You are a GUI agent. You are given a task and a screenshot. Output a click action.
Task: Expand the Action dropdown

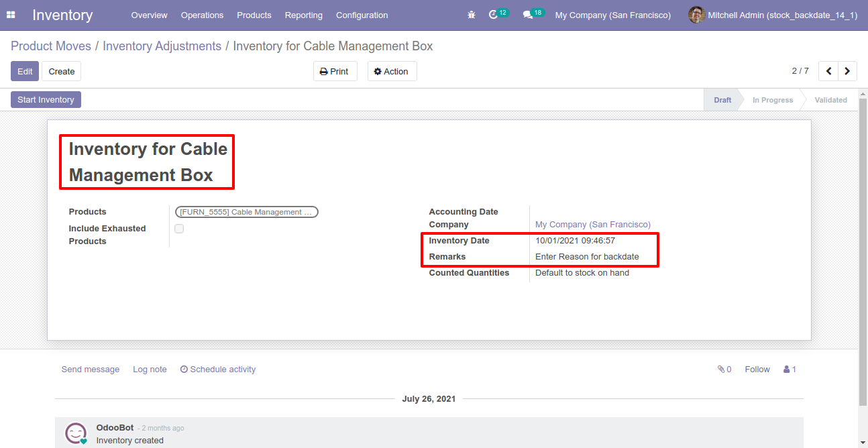click(x=392, y=71)
